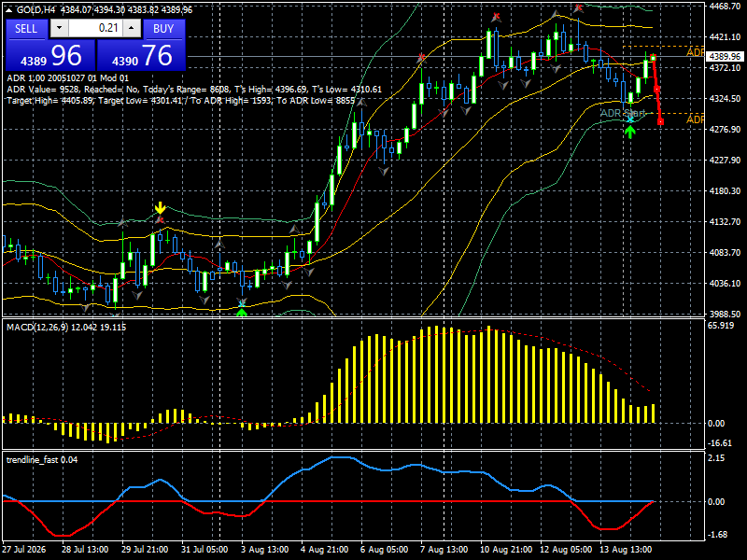Click trendline scale value -1.68
747x560 pixels.
point(717,534)
